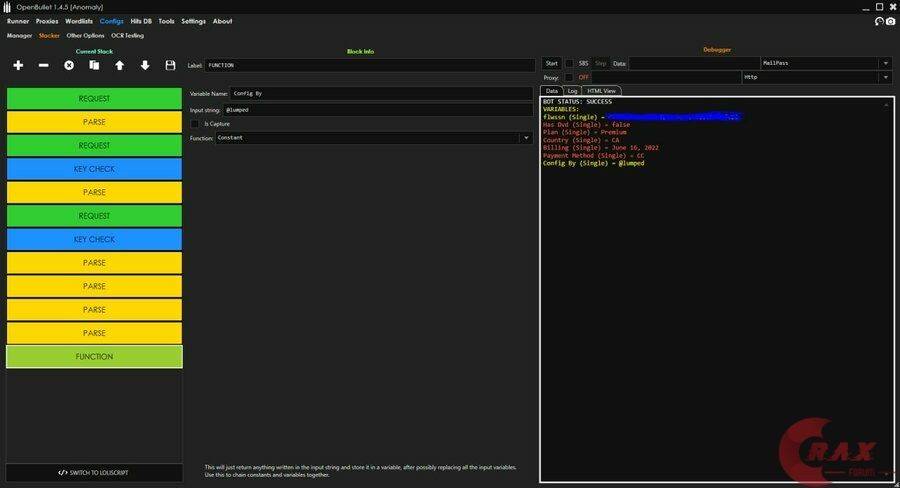Screen dimensions: 900x488
Task: Select the light green FUNCTION block
Action: click(94, 357)
